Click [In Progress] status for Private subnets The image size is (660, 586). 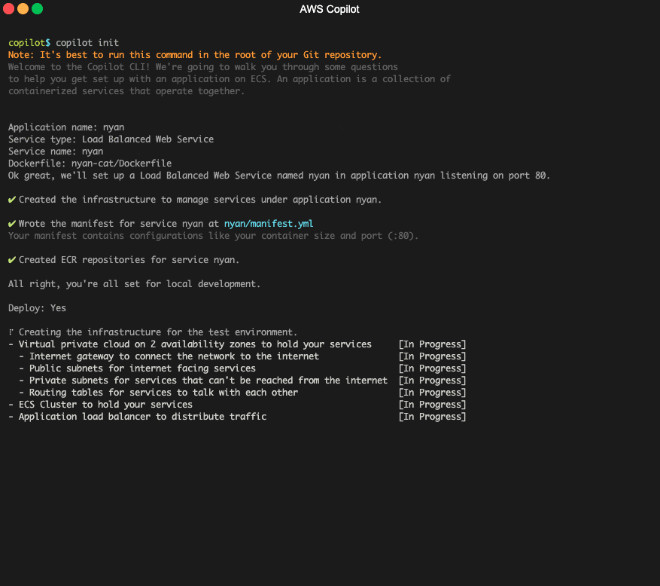coord(432,381)
